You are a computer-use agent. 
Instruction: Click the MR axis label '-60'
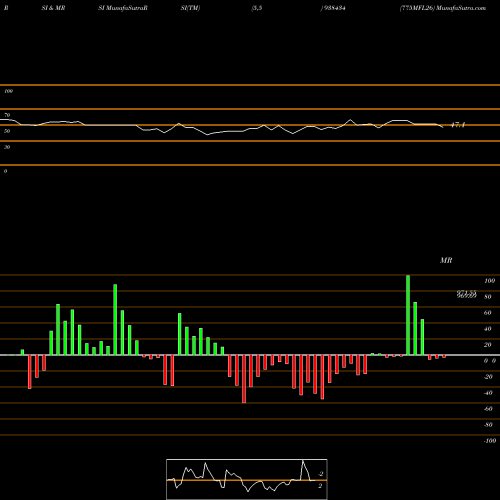coord(488,409)
